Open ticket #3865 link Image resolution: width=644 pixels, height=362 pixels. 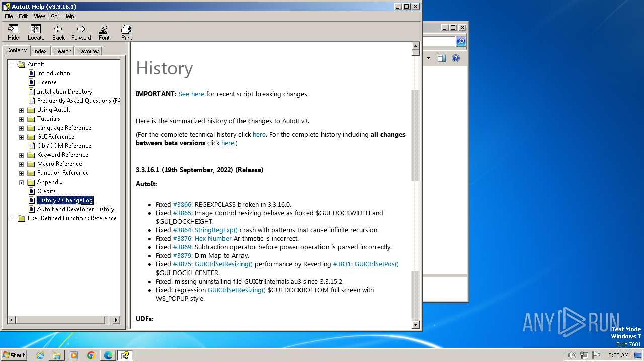pyautogui.click(x=182, y=213)
